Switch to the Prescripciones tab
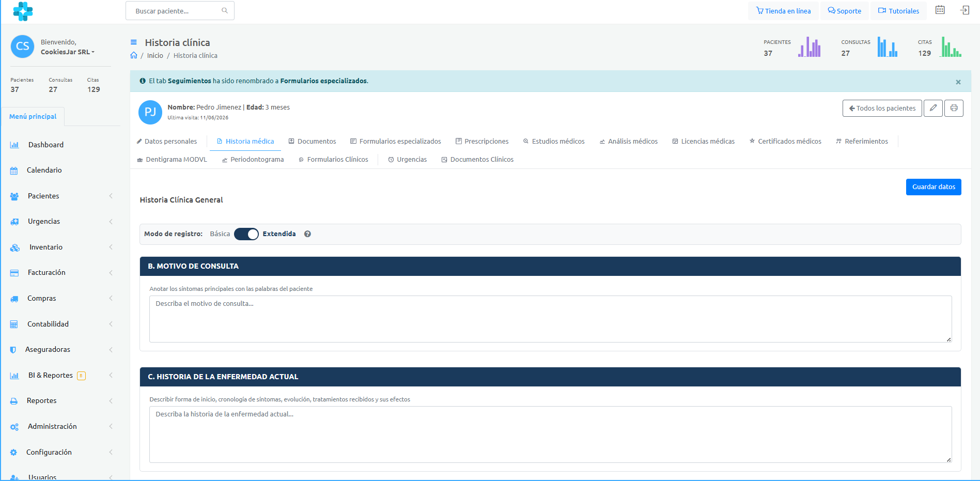This screenshot has width=980, height=481. 482,141
